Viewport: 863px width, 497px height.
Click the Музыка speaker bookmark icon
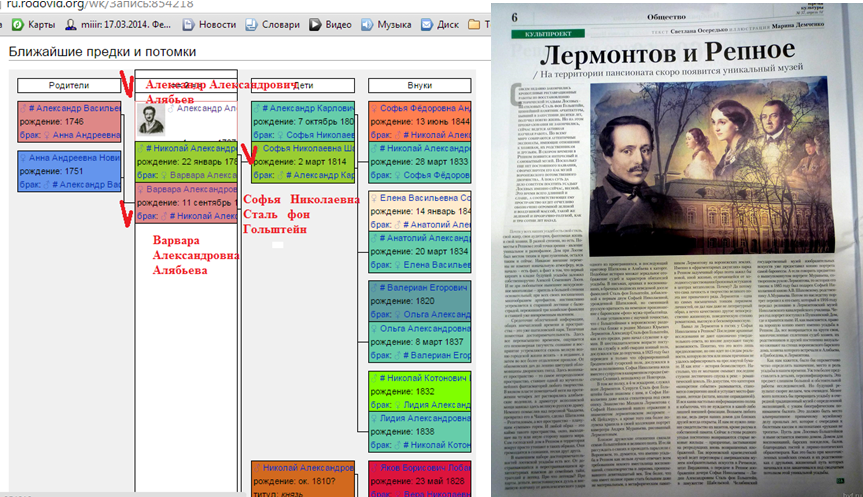tap(367, 25)
